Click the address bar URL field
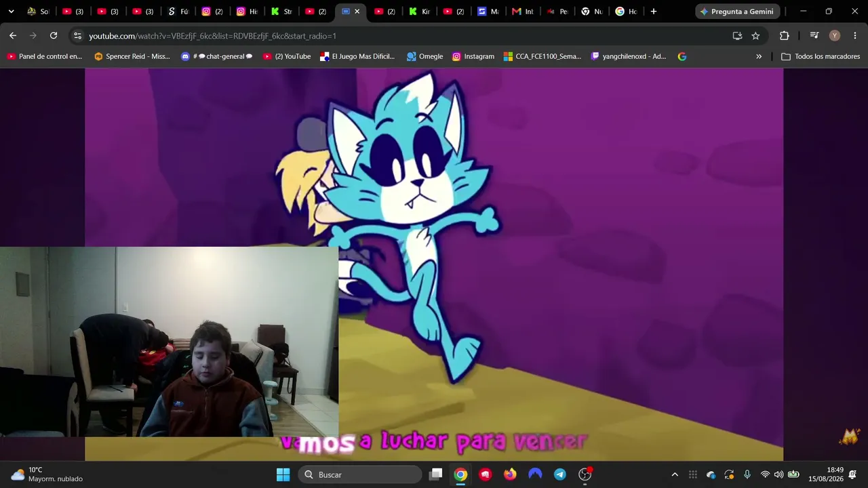This screenshot has height=488, width=868. click(407, 36)
